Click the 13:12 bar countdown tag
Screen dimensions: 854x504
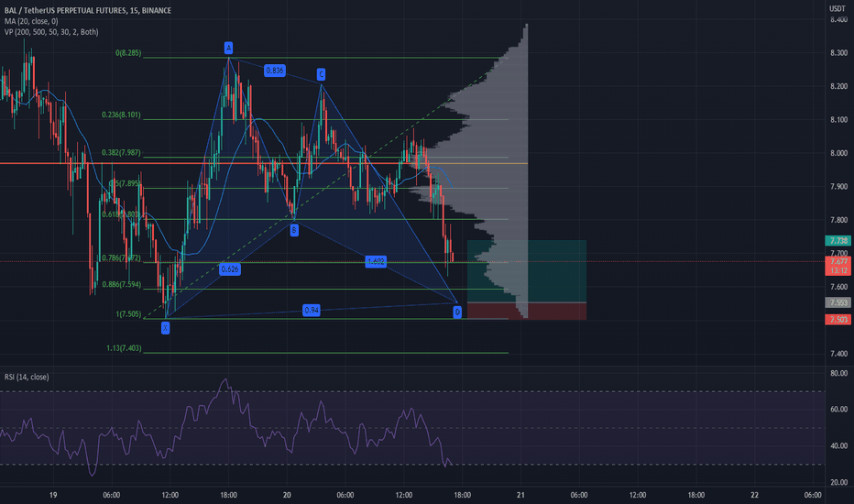tap(838, 270)
